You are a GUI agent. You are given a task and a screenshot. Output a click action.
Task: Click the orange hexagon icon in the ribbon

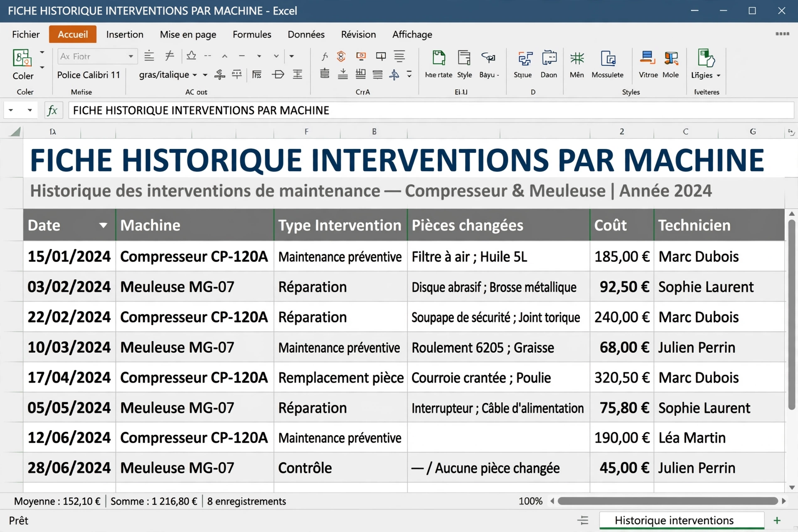tap(341, 56)
